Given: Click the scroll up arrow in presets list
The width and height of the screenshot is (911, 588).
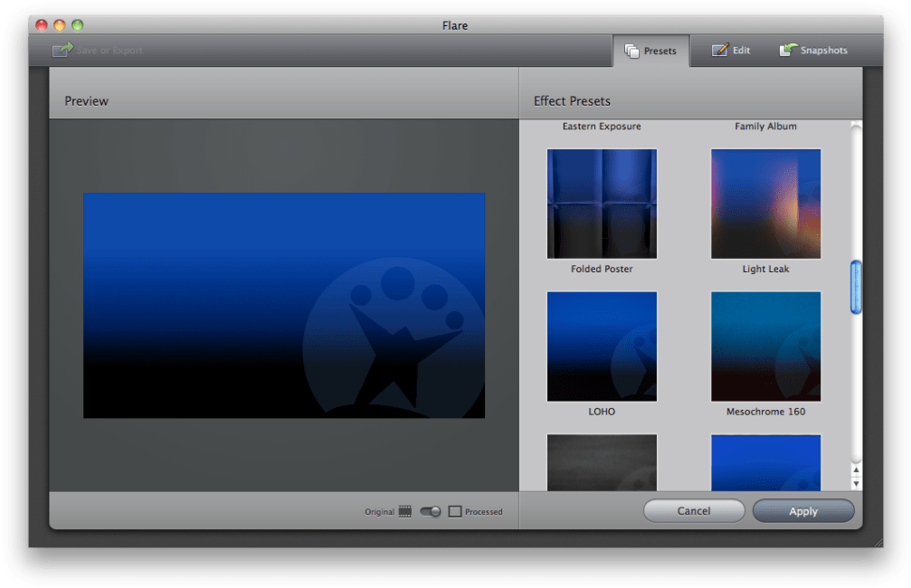Looking at the screenshot, I should pos(856,470).
